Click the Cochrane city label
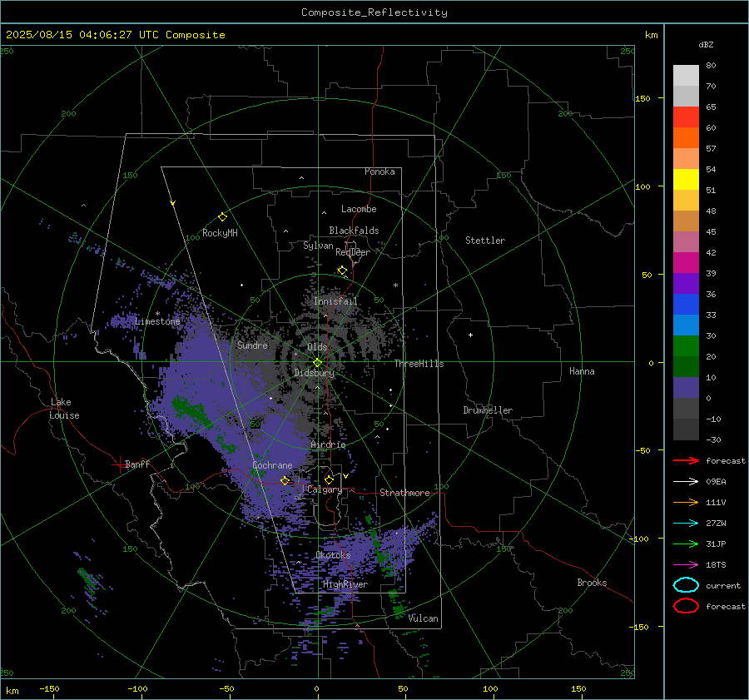 pyautogui.click(x=272, y=465)
